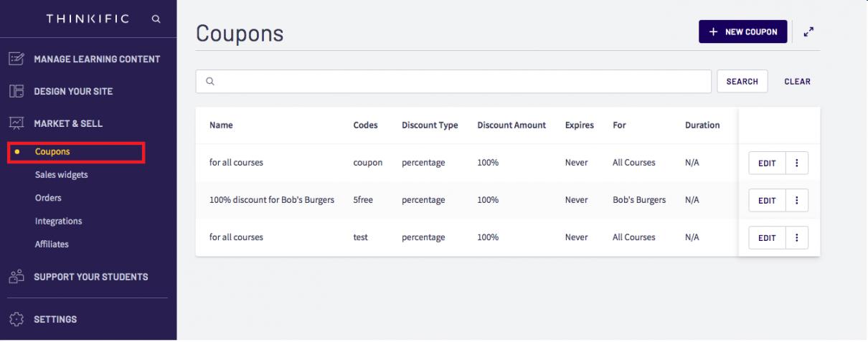
Task: Clear the coupon search
Action: coord(797,82)
